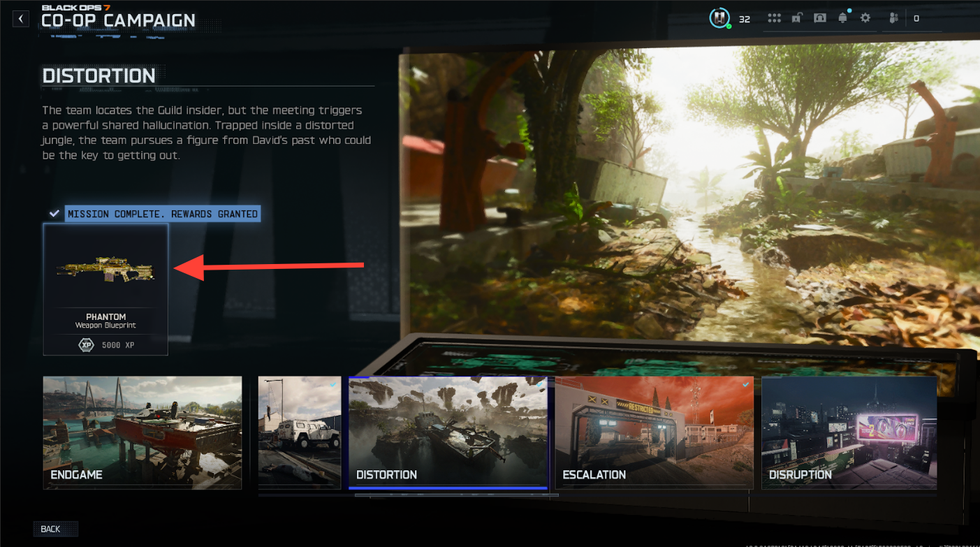
Task: Open the nine-dot grid menu
Action: click(x=774, y=18)
